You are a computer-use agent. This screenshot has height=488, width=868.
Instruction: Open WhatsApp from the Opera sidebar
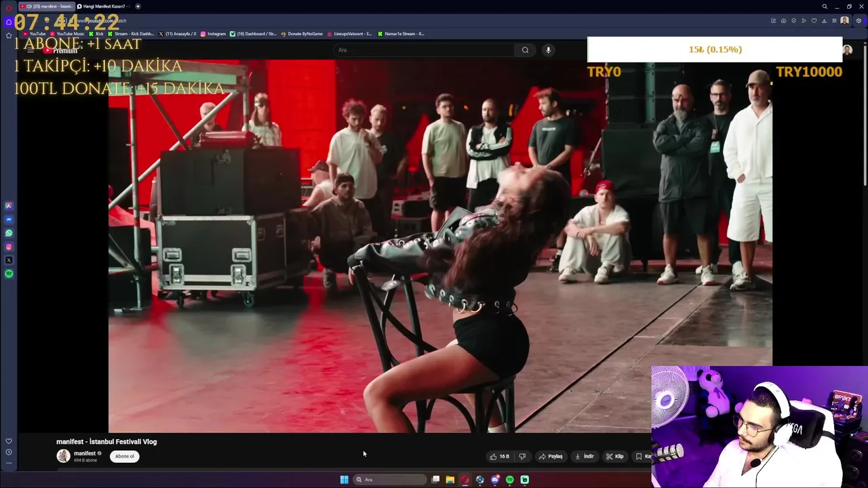[9, 233]
